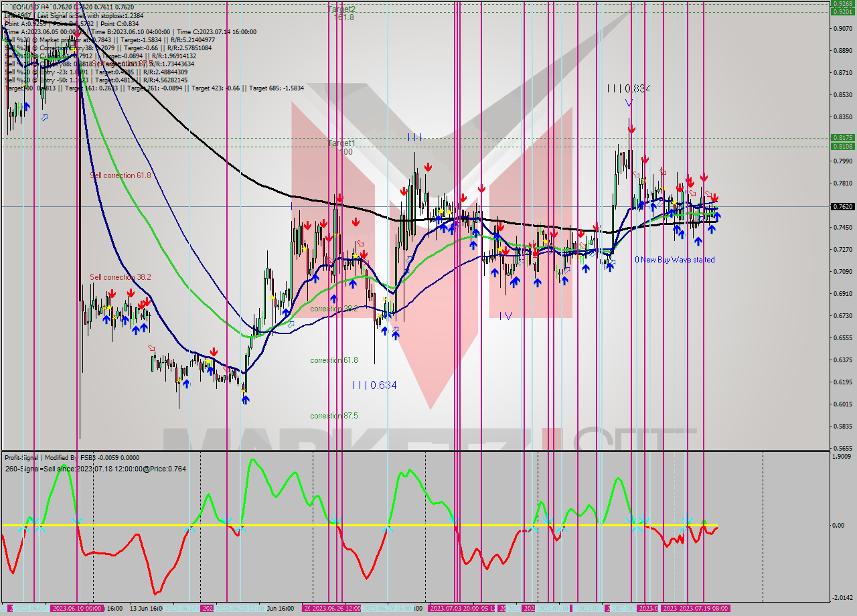Click the 1.9009 indicator scale value

(x=843, y=456)
